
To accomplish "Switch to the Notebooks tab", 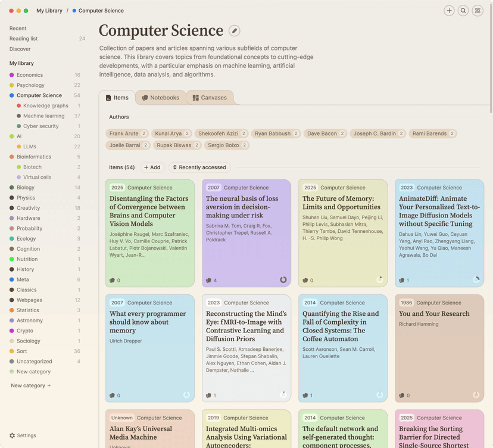I will (160, 98).
